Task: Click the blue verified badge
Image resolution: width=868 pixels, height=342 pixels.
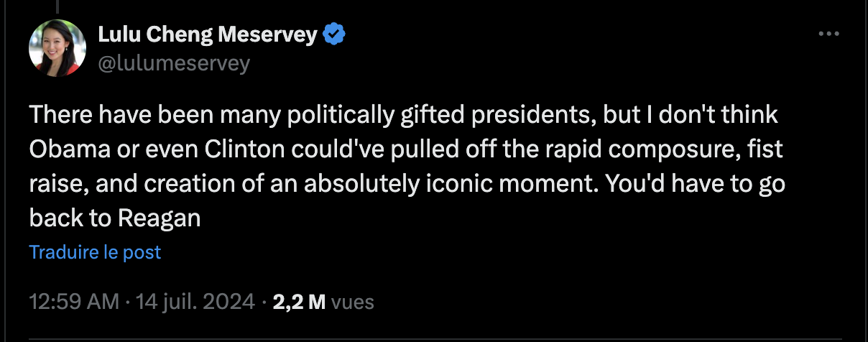Action: pyautogui.click(x=334, y=34)
